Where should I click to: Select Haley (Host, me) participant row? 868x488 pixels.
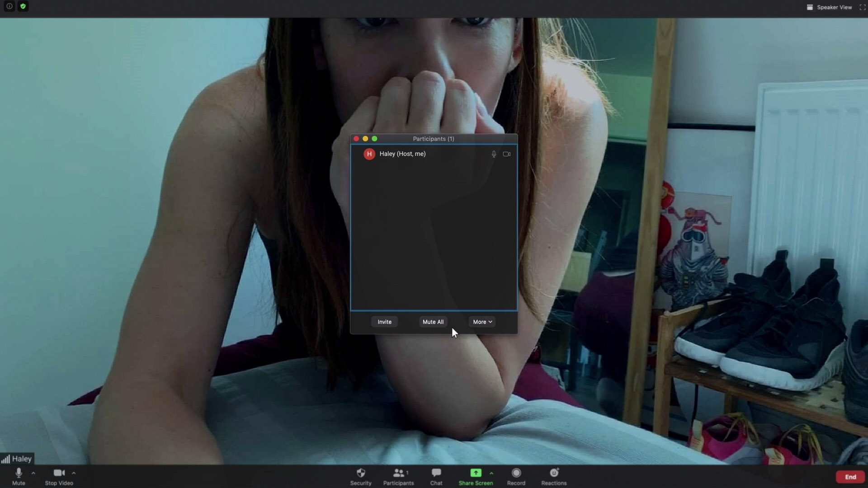pyautogui.click(x=434, y=154)
